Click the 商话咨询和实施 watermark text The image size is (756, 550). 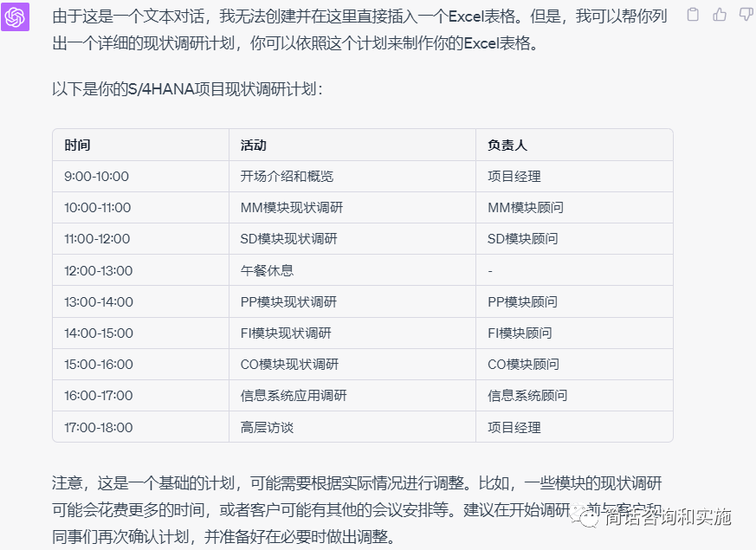pos(668,517)
